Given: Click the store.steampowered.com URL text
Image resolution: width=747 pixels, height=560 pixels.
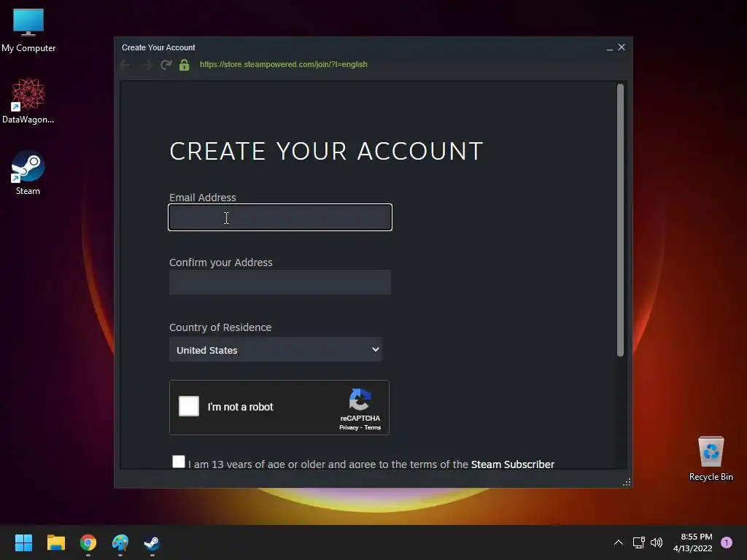Looking at the screenshot, I should (284, 64).
